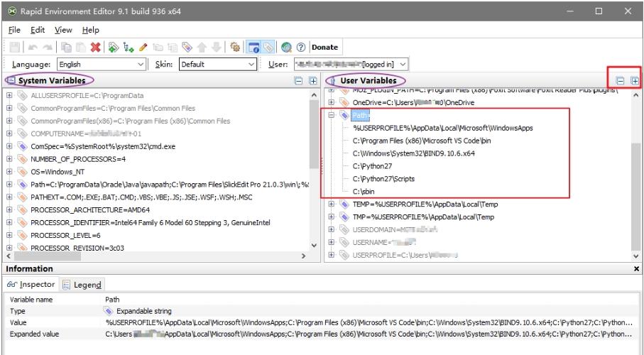Select the C:\Python27\Scripts path value
This screenshot has width=644, height=355.
click(x=383, y=179)
